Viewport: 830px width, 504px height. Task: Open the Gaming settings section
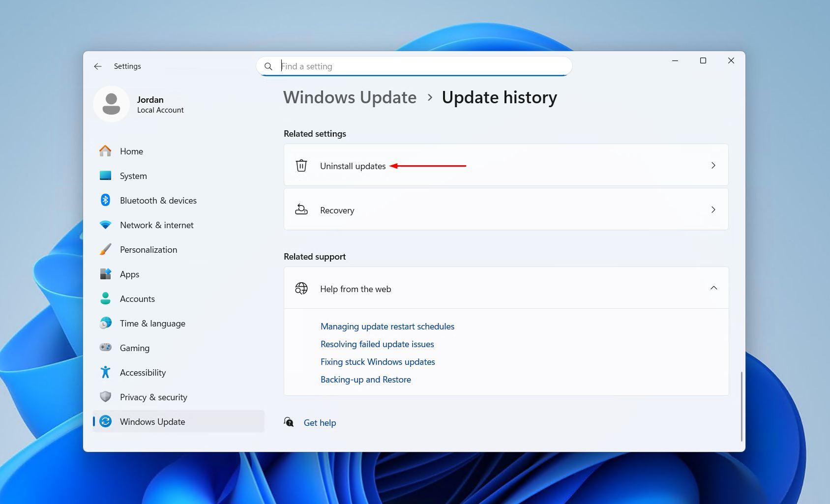(x=178, y=348)
